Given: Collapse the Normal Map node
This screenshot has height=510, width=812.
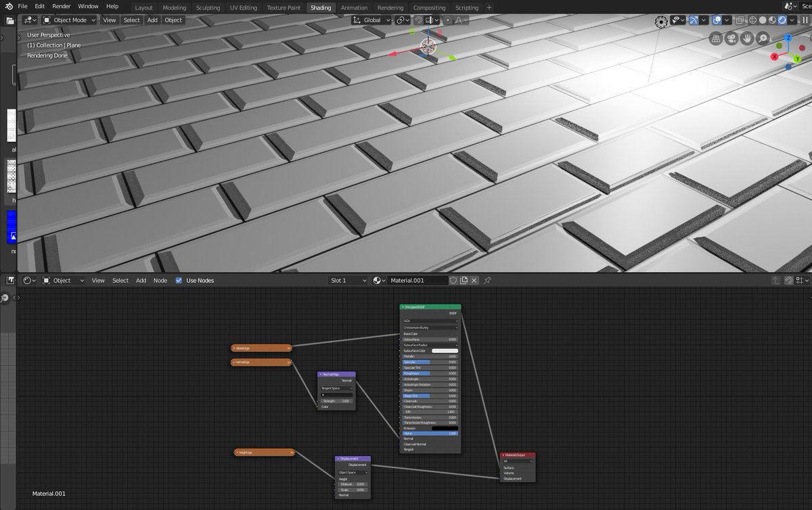Looking at the screenshot, I should coord(321,374).
